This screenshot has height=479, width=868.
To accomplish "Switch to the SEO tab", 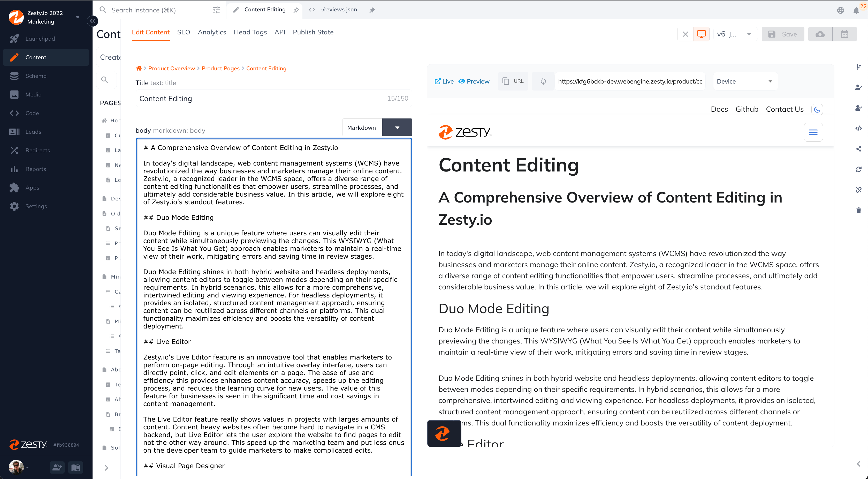I will coord(184,32).
